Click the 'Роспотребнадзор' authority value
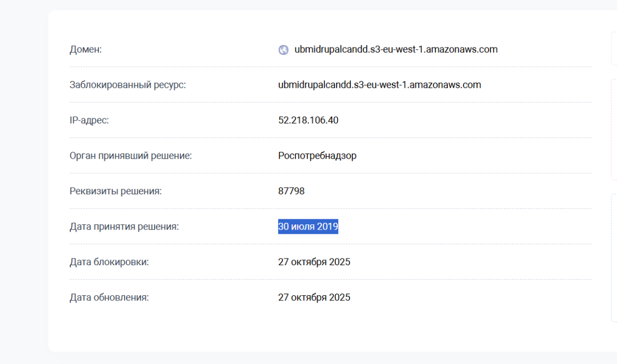This screenshot has width=617, height=364. (317, 156)
